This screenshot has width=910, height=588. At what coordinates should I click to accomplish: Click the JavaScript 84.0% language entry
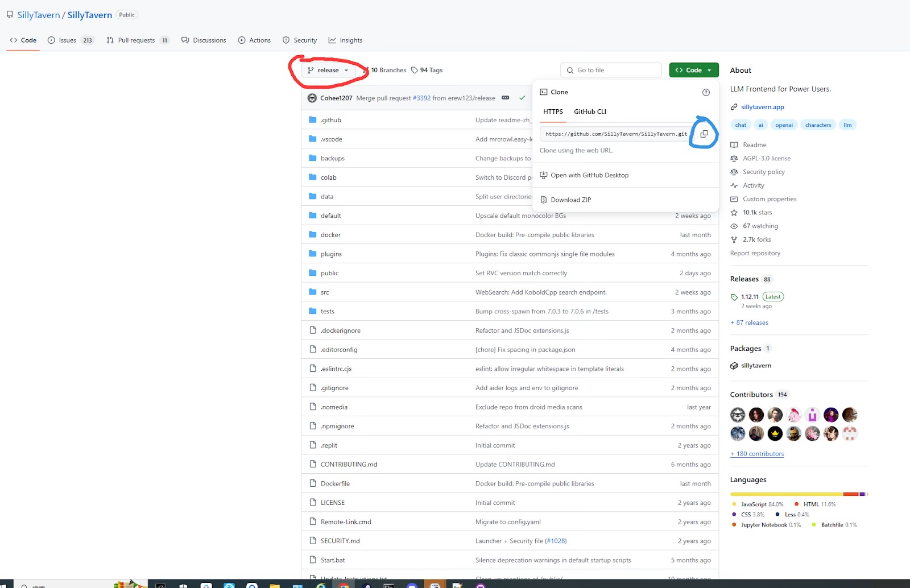click(x=758, y=504)
